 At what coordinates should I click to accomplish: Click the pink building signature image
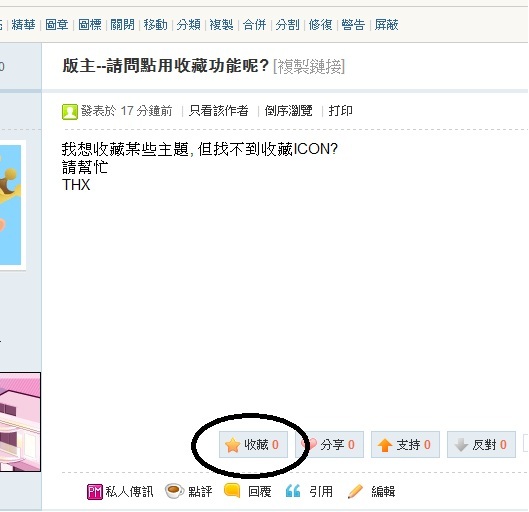click(x=20, y=422)
